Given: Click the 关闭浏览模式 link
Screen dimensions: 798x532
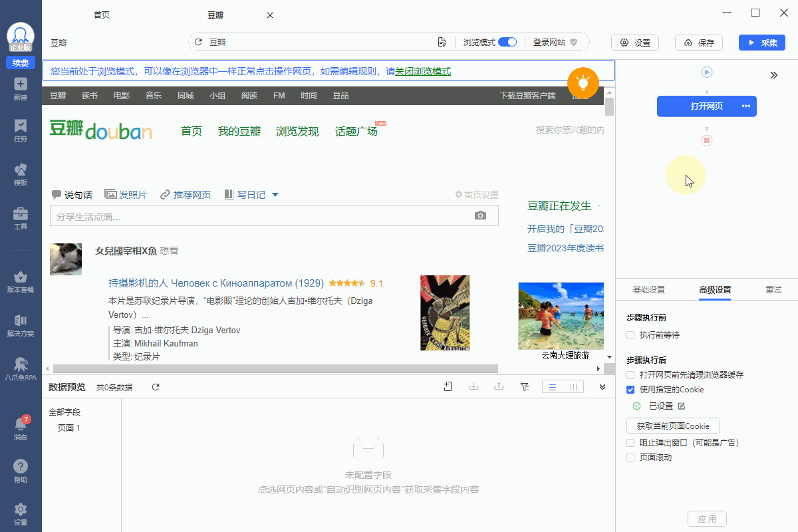Looking at the screenshot, I should [423, 71].
